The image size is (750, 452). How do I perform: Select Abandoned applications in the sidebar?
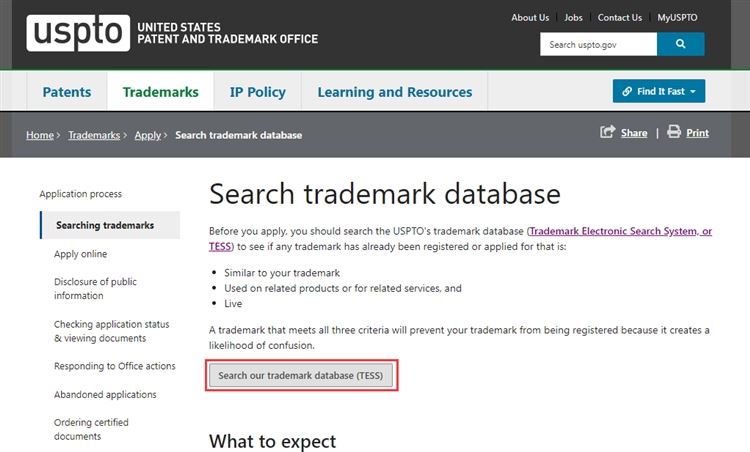pyautogui.click(x=105, y=395)
